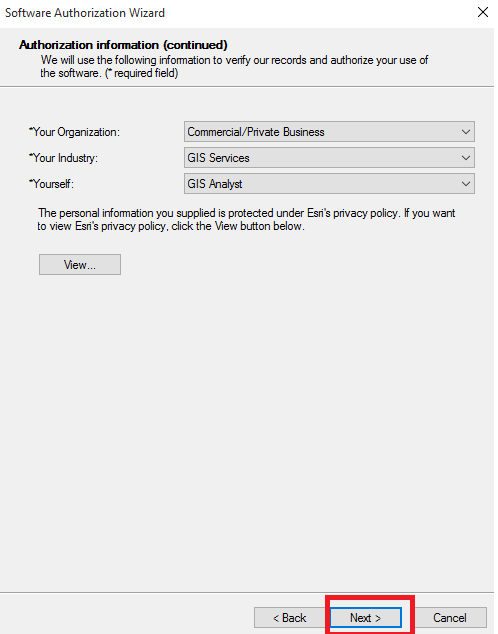
Task: Click the privacy policy paragraph text
Action: tap(249, 221)
